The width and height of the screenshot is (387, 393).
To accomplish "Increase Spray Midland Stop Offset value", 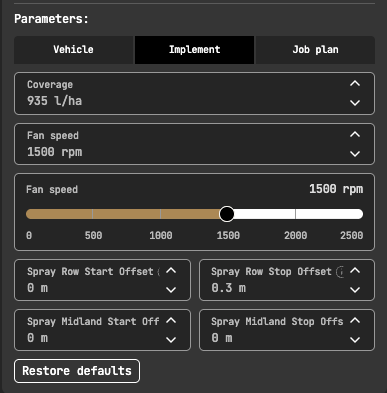I will [x=355, y=321].
